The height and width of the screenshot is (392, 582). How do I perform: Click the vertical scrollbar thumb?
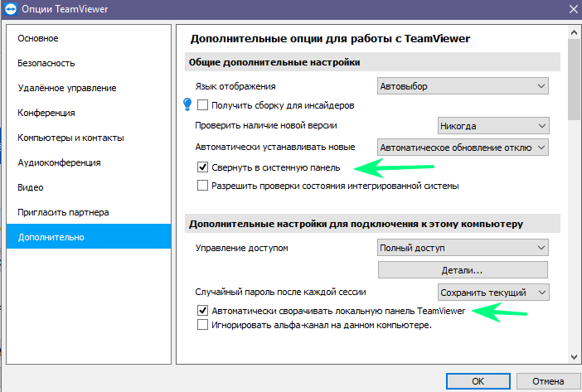(574, 80)
